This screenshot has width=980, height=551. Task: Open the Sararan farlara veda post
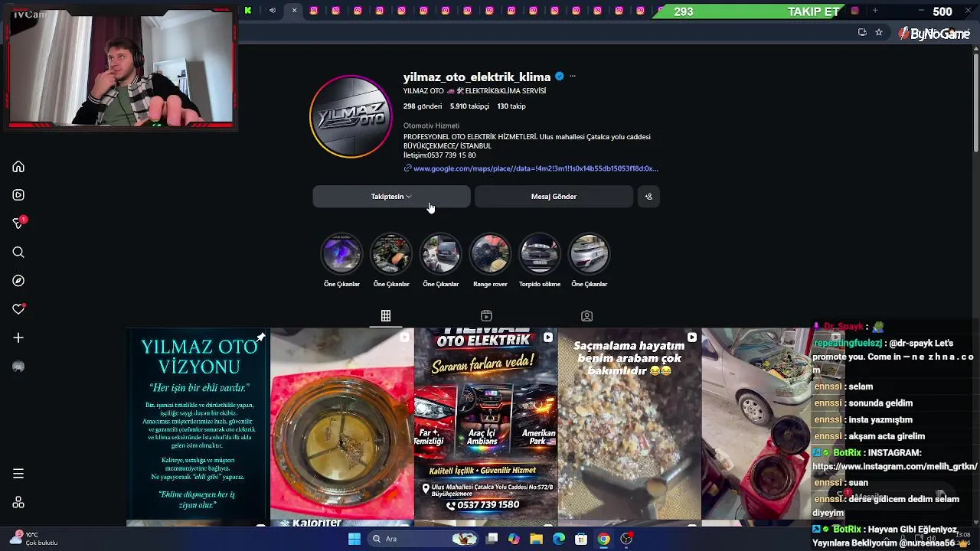coord(485,424)
